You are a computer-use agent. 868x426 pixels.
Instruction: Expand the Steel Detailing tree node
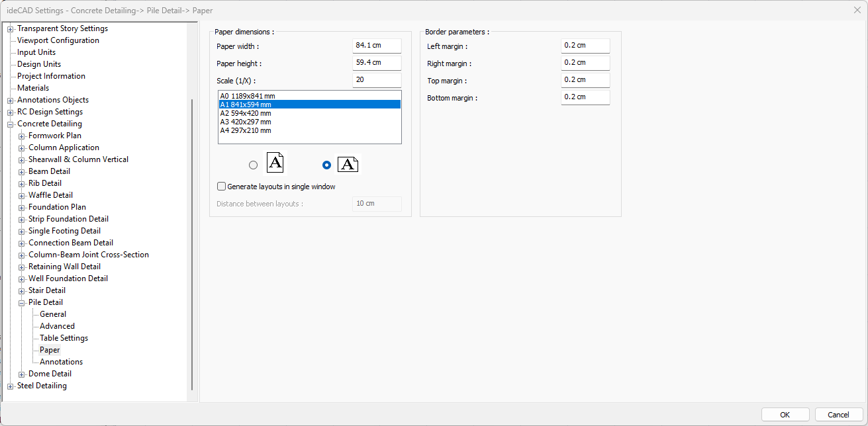(x=10, y=386)
